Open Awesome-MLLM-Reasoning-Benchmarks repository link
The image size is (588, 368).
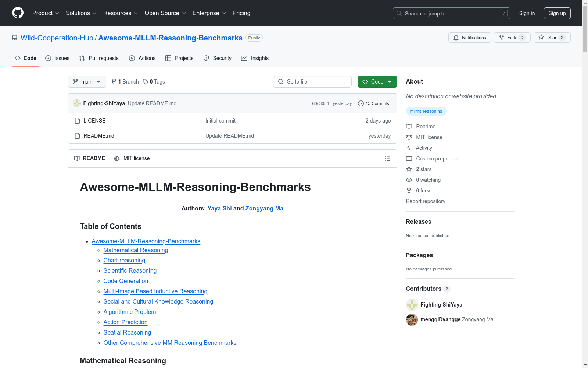pyautogui.click(x=171, y=38)
